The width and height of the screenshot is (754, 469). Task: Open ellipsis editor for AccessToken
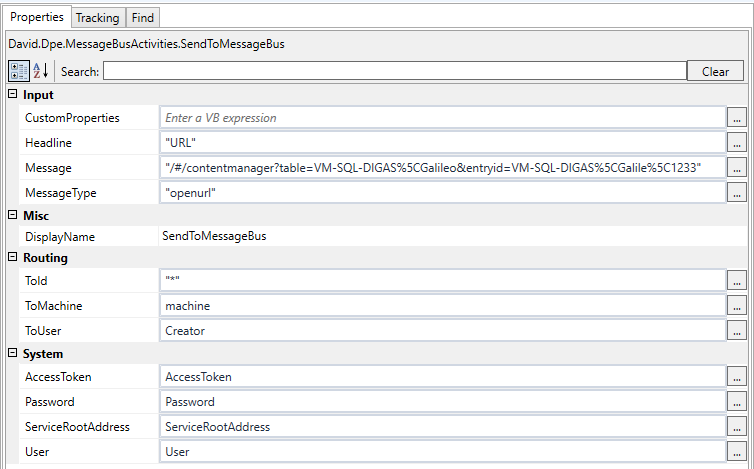[737, 377]
